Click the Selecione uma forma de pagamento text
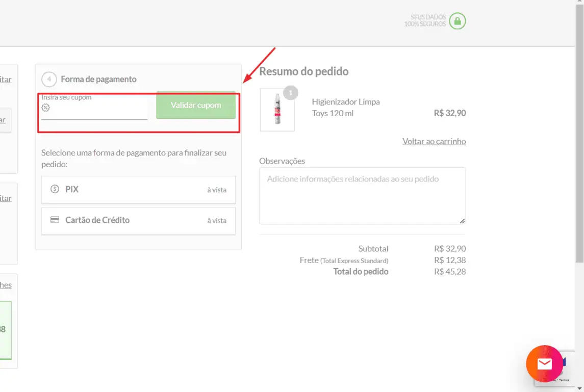The width and height of the screenshot is (584, 392). [134, 158]
